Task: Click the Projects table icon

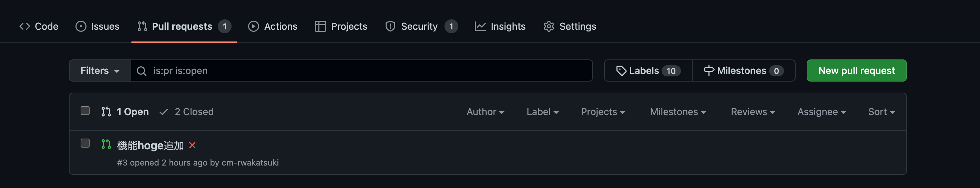Action: [320, 26]
